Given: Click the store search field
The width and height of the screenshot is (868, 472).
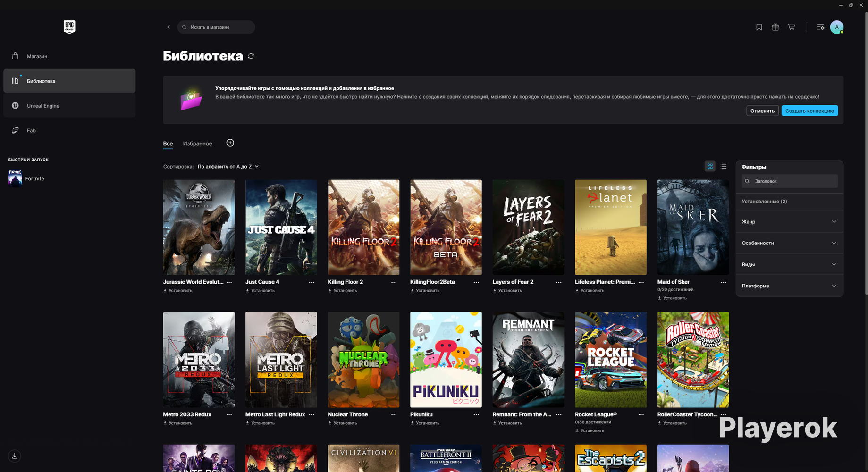Looking at the screenshot, I should [216, 27].
